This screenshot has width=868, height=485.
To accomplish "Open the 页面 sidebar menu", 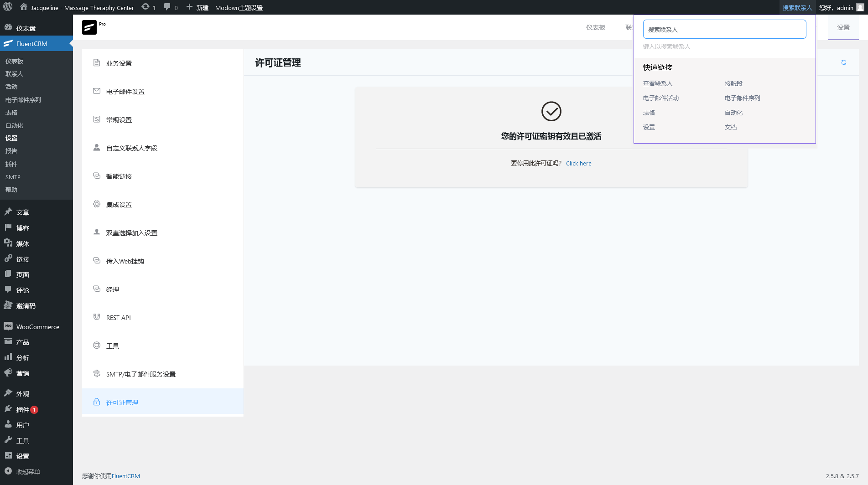I will [x=36, y=274].
